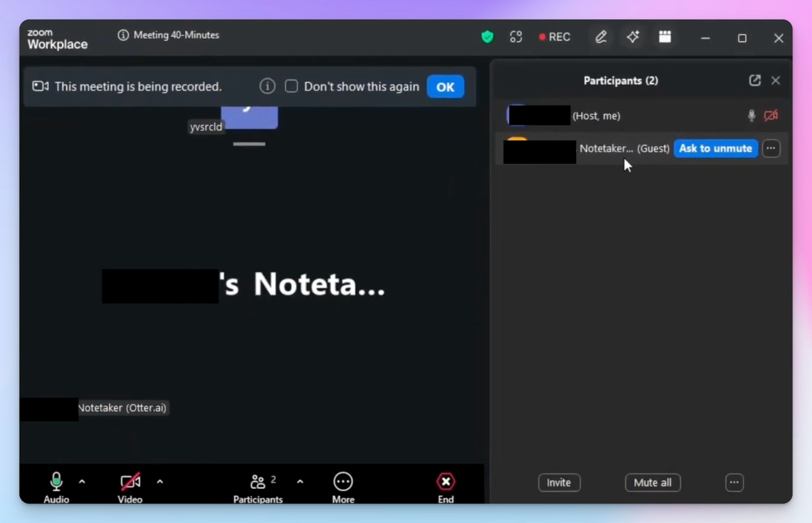Toggle the Video camera button
Viewport: 812px width, 523px height.
tap(130, 487)
